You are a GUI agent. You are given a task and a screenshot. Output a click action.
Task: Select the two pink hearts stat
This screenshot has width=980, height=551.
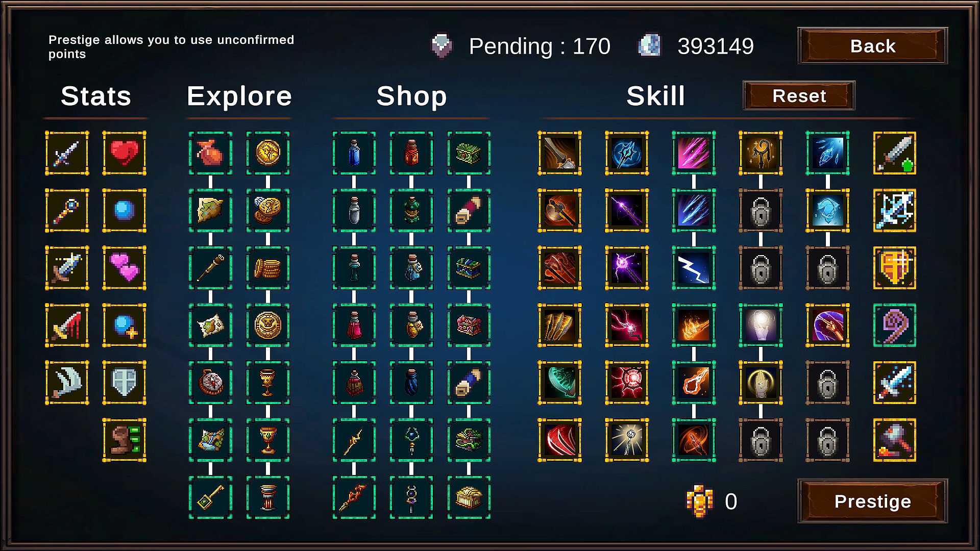point(124,268)
